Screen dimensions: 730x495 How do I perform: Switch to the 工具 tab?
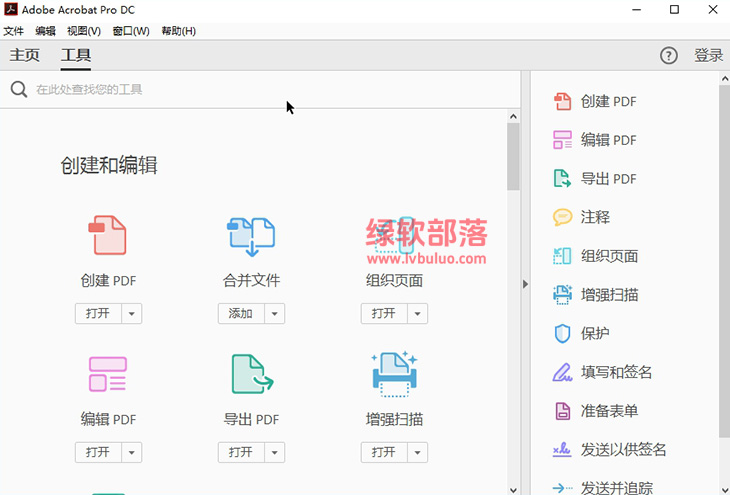[x=76, y=55]
